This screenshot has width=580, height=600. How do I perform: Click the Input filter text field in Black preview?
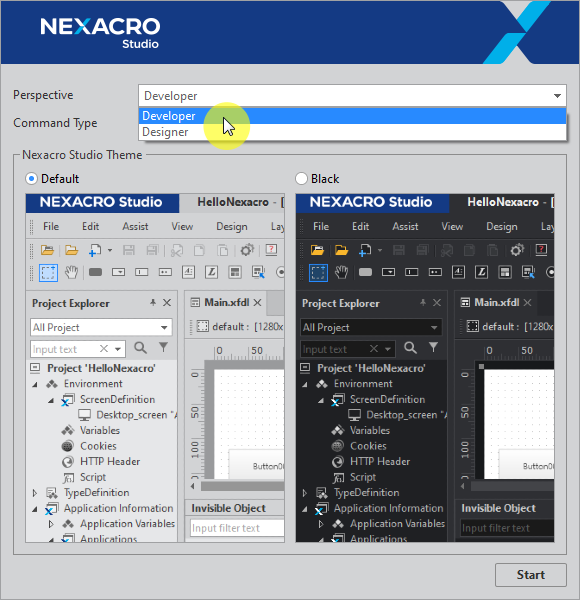click(x=507, y=528)
